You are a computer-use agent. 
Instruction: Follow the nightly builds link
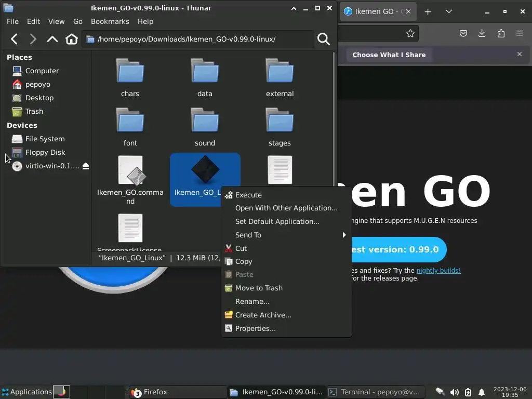438,270
